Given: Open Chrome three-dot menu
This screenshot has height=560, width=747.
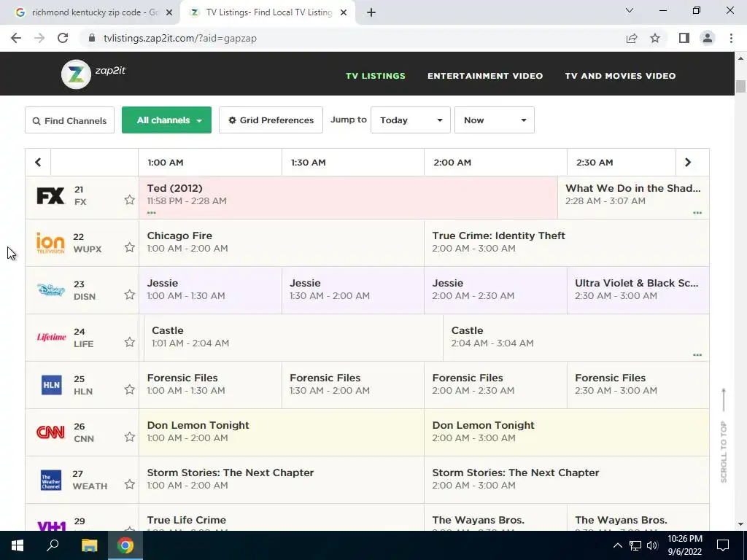Looking at the screenshot, I should coord(731,38).
